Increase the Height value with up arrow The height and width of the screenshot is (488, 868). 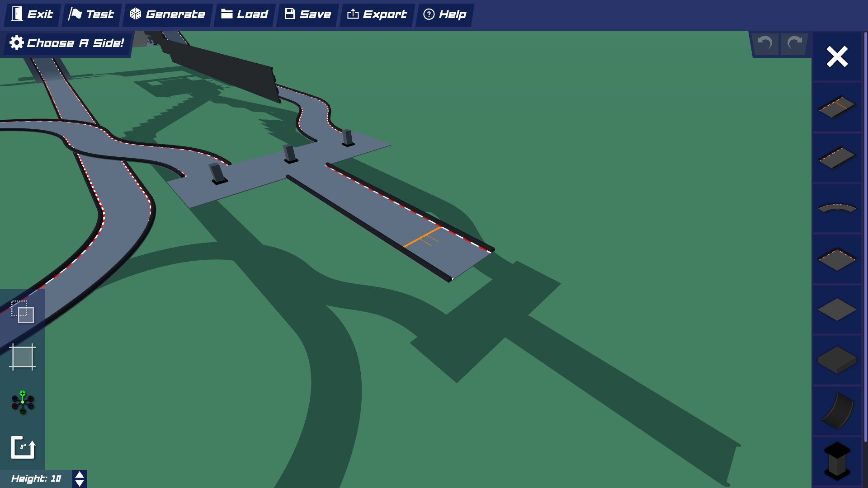pyautogui.click(x=80, y=475)
